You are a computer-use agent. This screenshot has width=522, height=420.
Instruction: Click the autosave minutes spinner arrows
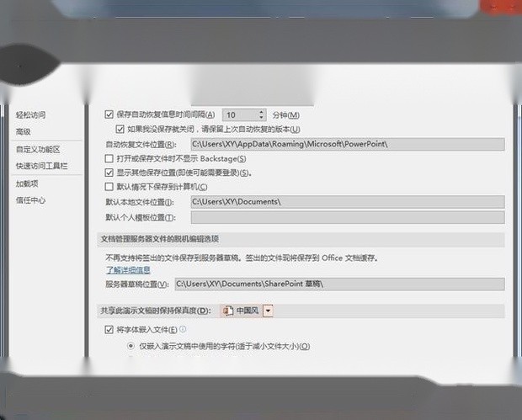tap(260, 114)
